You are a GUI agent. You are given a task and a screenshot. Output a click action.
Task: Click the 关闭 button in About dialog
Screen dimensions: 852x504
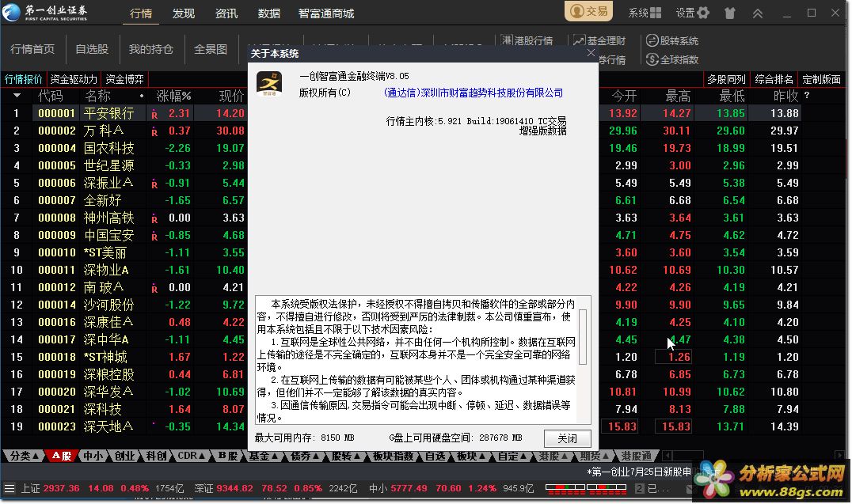pyautogui.click(x=567, y=438)
